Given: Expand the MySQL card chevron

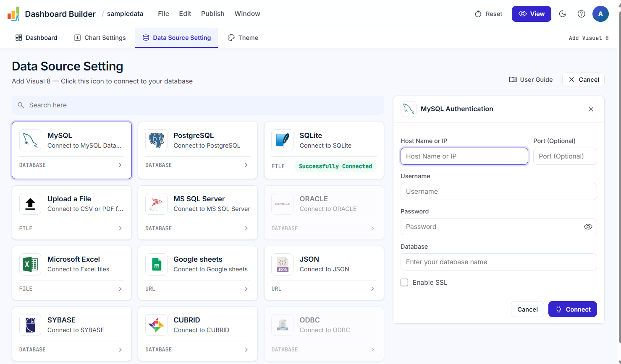Looking at the screenshot, I should point(120,165).
